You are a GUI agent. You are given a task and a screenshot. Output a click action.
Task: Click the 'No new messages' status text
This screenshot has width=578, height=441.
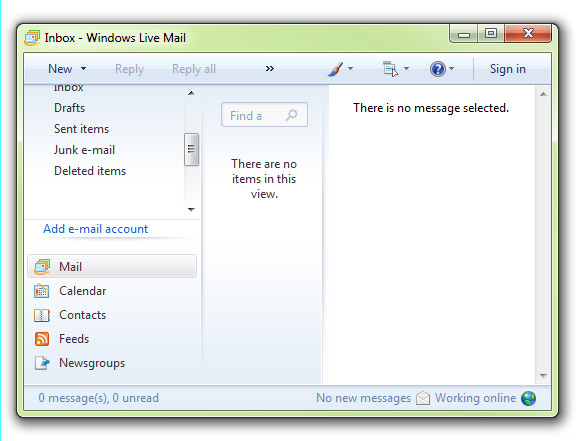pyautogui.click(x=363, y=398)
